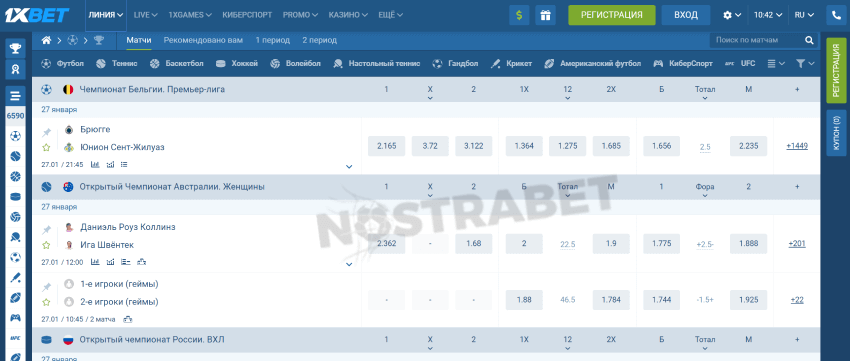Viewport: 850px width, 361px height.
Task: Open the КУПОН (0) side tab
Action: [835, 133]
